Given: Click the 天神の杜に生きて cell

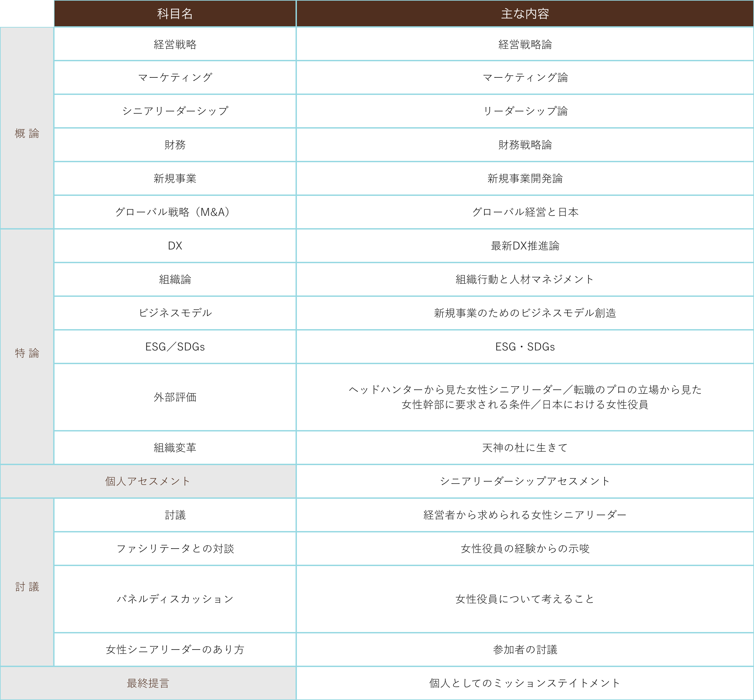Looking at the screenshot, I should coord(525,448).
